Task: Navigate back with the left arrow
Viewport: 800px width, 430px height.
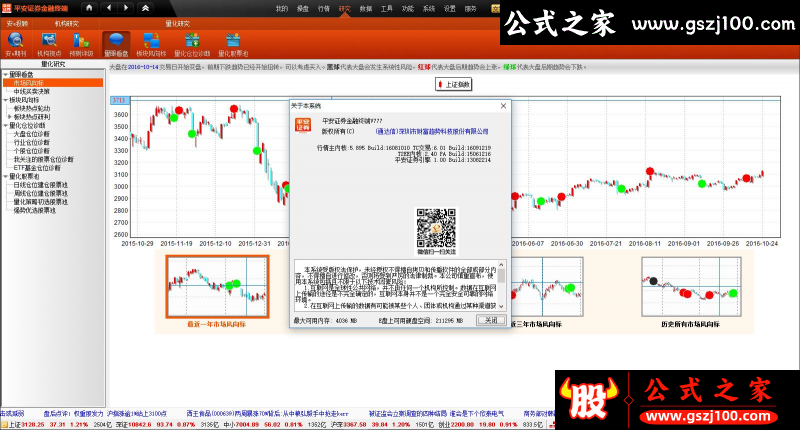Action: [x=109, y=8]
